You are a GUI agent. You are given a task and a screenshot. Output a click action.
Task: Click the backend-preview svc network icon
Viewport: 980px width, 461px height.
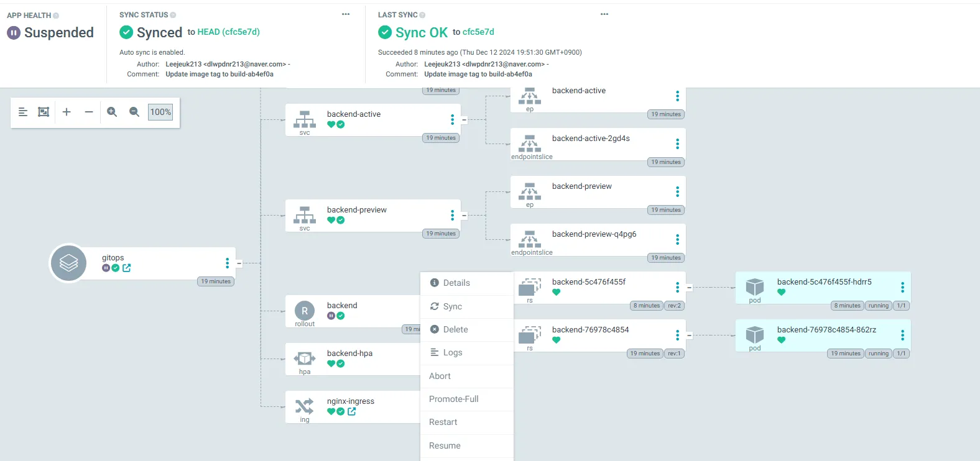tap(305, 215)
